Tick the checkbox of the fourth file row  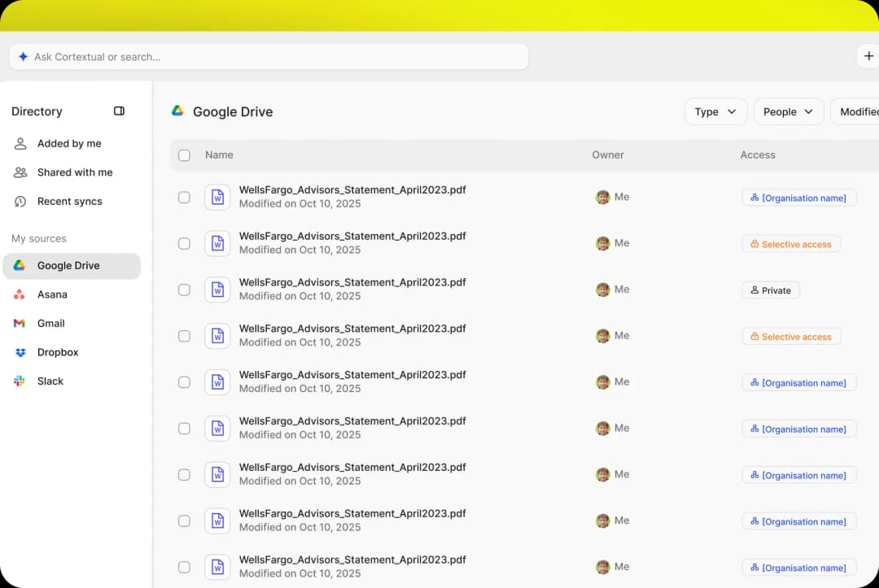coord(184,336)
